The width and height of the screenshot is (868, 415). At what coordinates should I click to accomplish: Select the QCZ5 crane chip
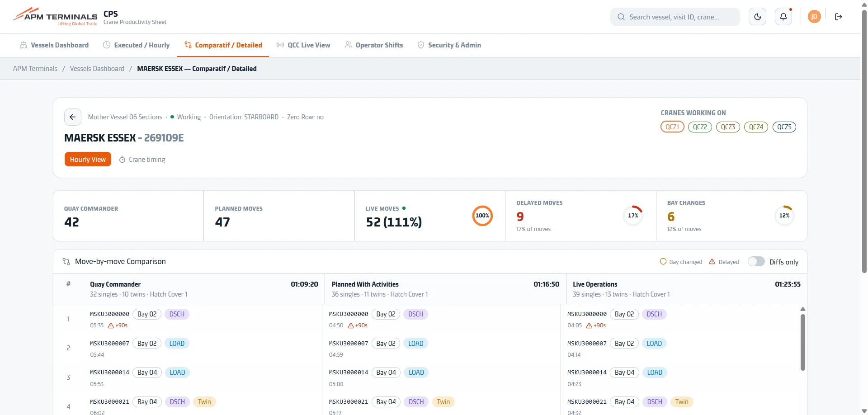pyautogui.click(x=784, y=127)
